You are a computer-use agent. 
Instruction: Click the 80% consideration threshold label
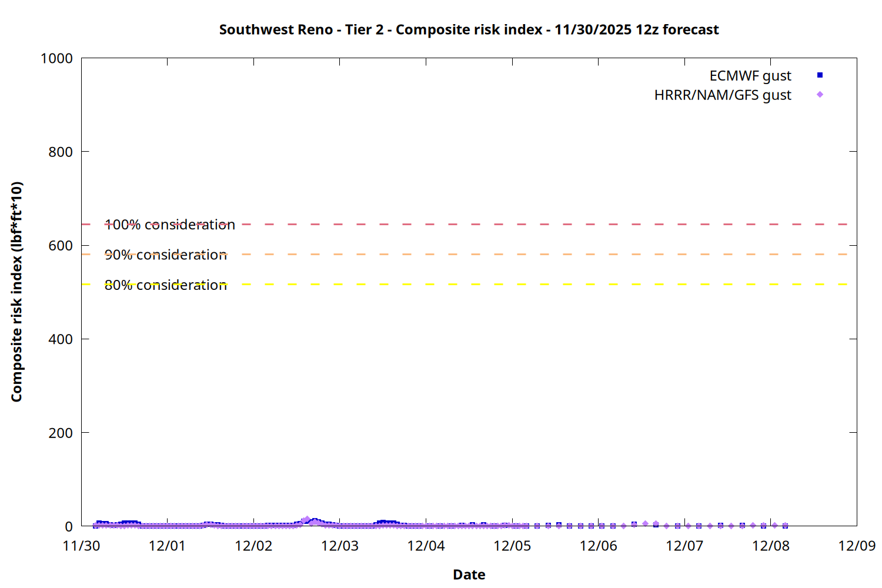pyautogui.click(x=166, y=285)
